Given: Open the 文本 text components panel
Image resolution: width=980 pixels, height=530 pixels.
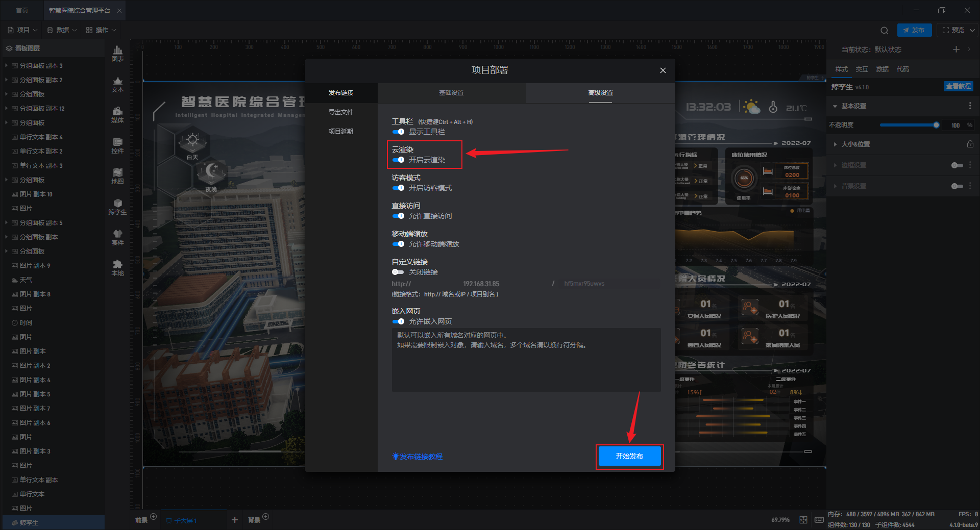Looking at the screenshot, I should click(117, 84).
